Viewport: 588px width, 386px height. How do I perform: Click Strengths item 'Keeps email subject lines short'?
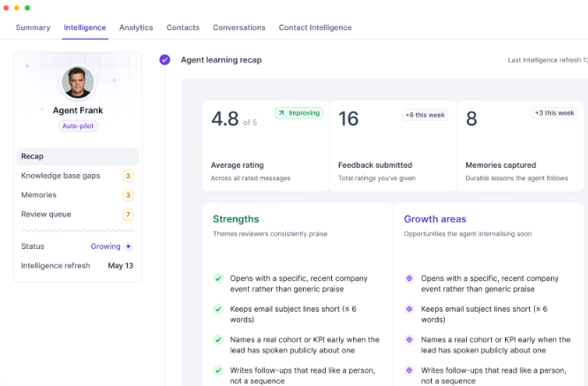pyautogui.click(x=293, y=314)
